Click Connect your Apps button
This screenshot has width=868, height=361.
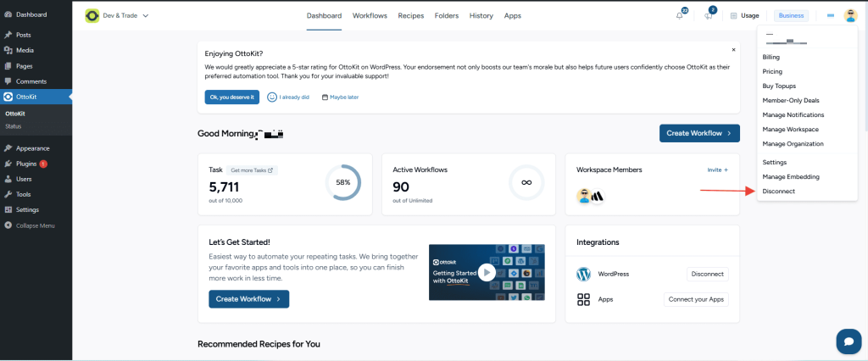(695, 299)
